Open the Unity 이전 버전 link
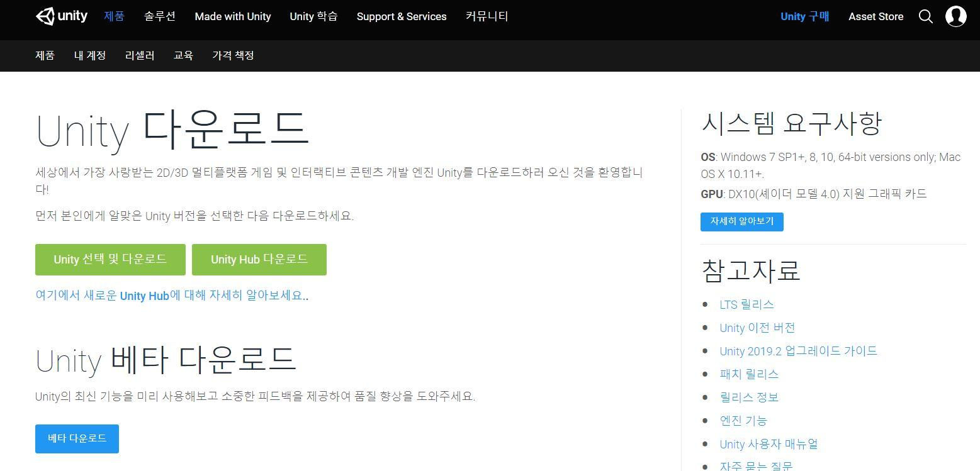 click(x=757, y=328)
